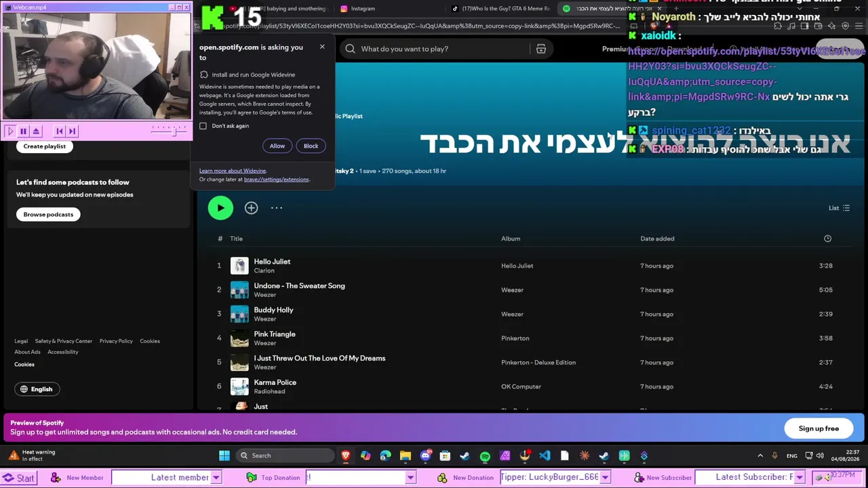Show hidden system tray icons chevron
This screenshot has height=488, width=868.
coord(760,455)
